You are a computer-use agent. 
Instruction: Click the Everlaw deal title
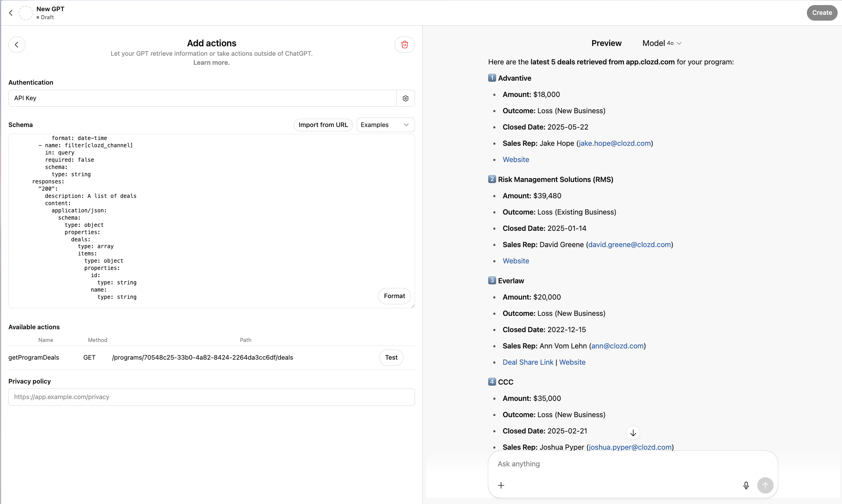(511, 281)
